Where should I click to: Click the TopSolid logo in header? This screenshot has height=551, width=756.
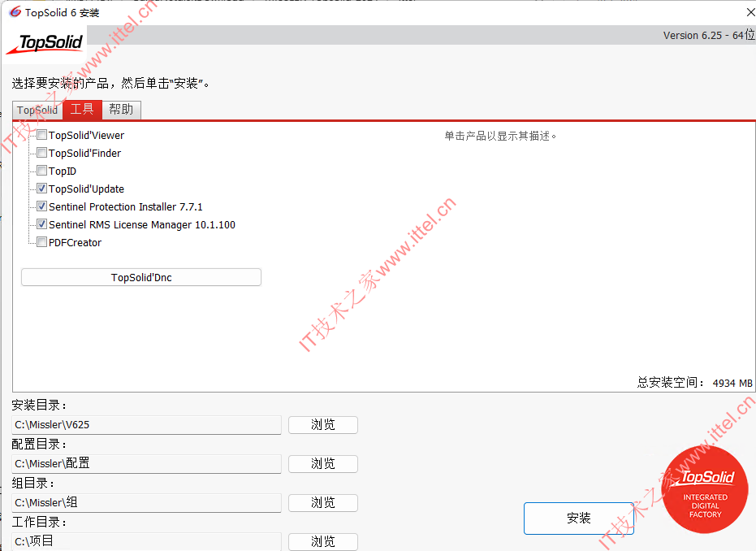point(45,45)
